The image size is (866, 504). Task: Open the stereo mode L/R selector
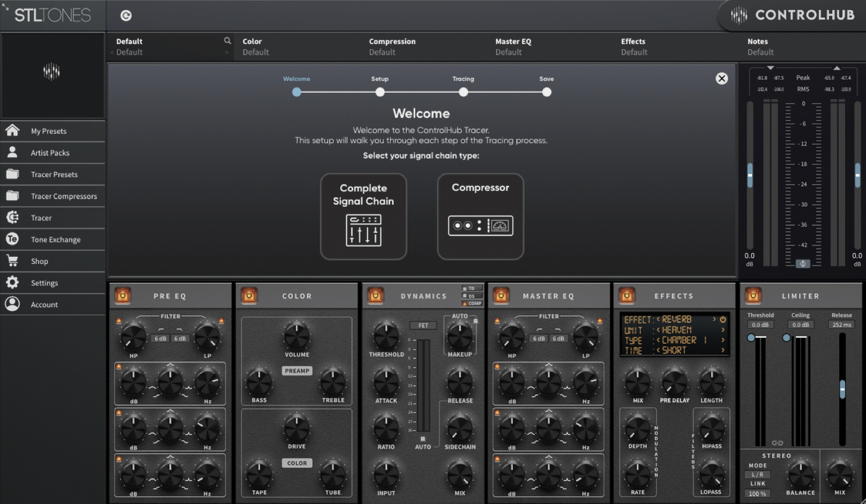[x=757, y=474]
